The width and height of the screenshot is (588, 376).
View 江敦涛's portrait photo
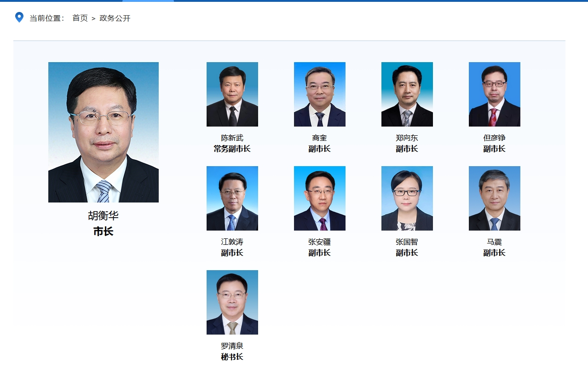pos(232,198)
